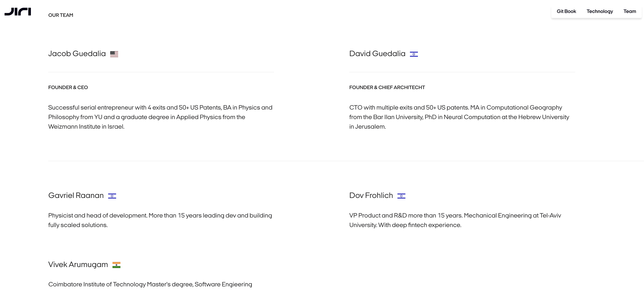644x295 pixels.
Task: Click the Israel flag beside Dov Frohlich
Action: pos(401,196)
